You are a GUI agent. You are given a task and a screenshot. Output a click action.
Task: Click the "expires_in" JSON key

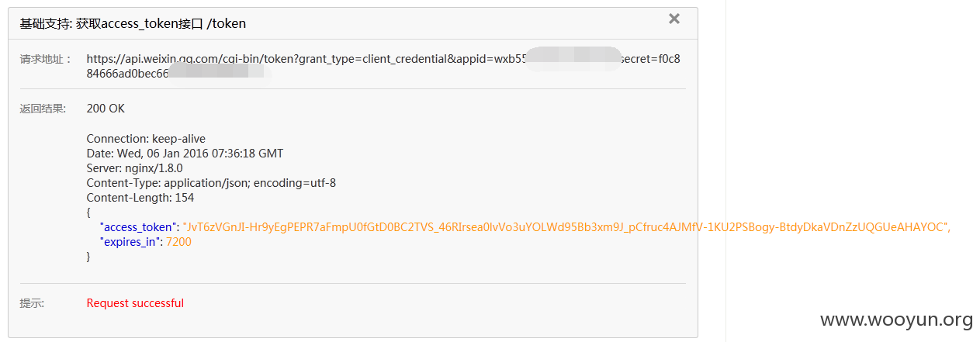(x=131, y=242)
